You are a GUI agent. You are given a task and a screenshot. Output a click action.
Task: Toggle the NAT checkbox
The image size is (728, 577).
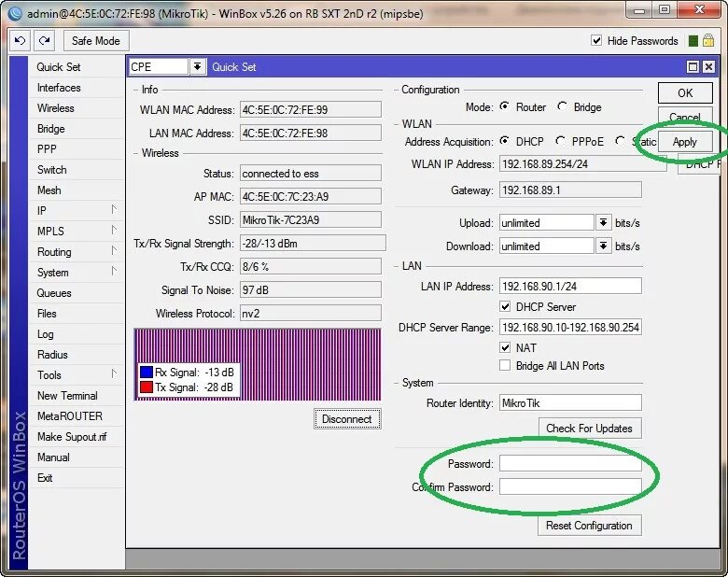coord(505,347)
